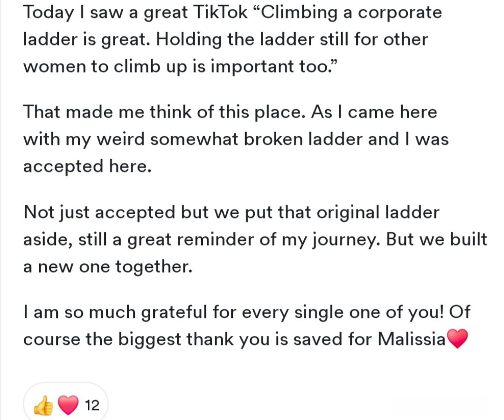Screen dimensions: 504x420
Task: Click the pink heart reaction emoji
Action: pos(68,406)
